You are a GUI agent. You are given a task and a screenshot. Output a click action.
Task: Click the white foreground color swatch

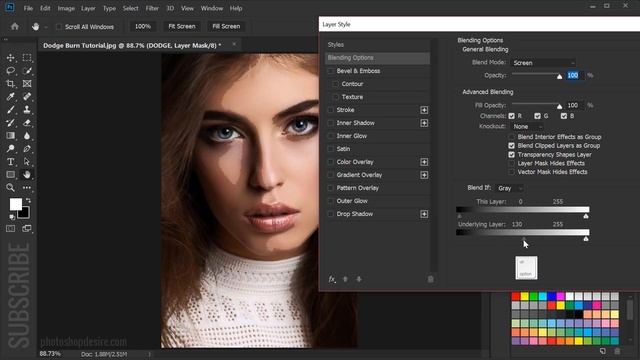point(16,204)
